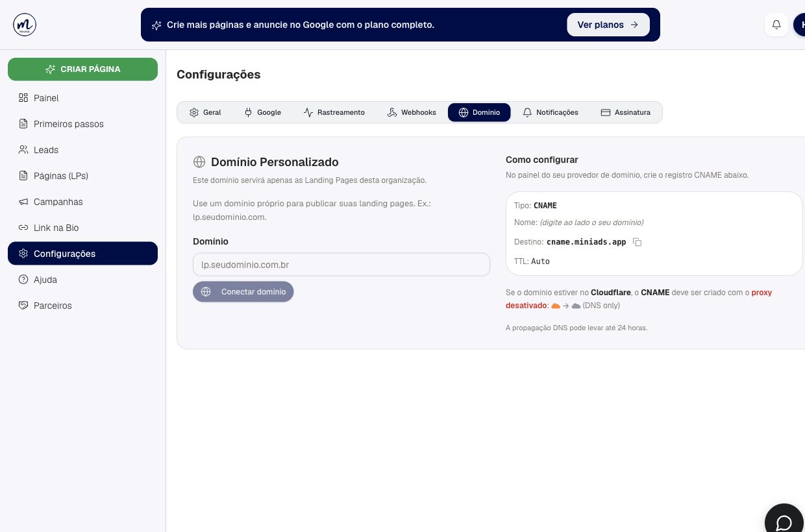Click the orange Cloudflare cloud icon
The width and height of the screenshot is (805, 532).
(x=556, y=306)
